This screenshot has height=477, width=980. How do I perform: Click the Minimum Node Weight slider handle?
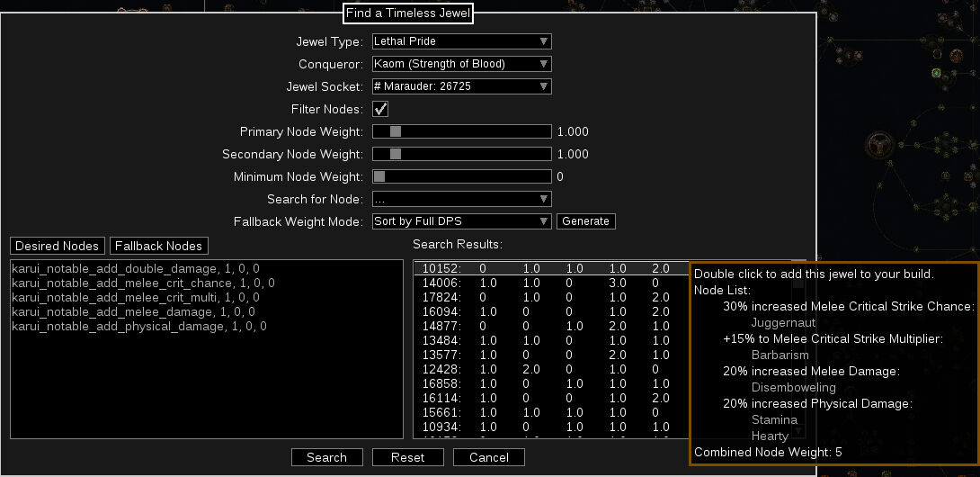379,176
